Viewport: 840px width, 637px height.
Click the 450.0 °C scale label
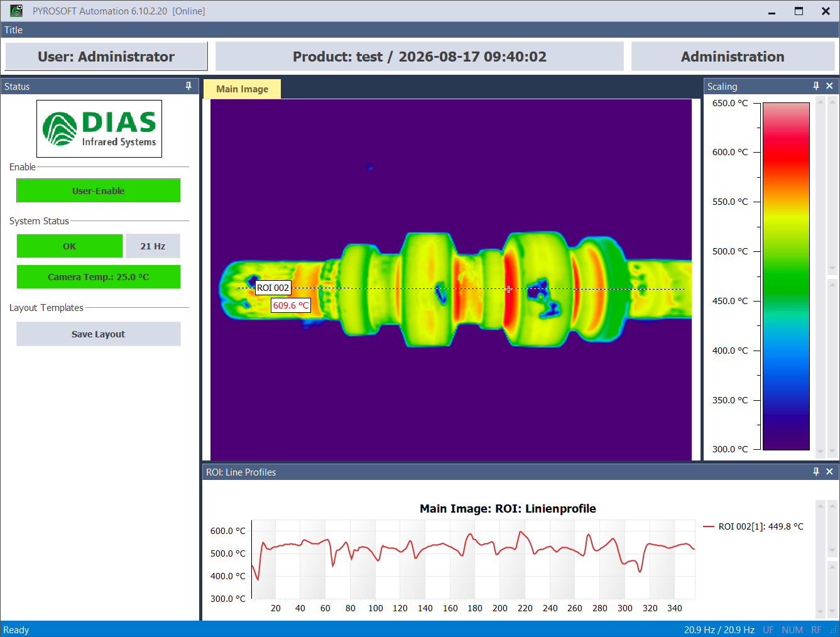coord(730,301)
